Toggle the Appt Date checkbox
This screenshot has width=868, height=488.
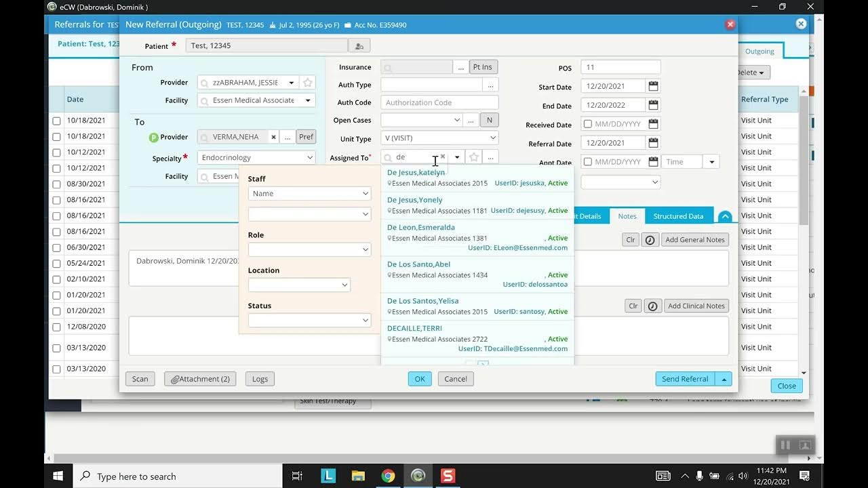click(587, 162)
